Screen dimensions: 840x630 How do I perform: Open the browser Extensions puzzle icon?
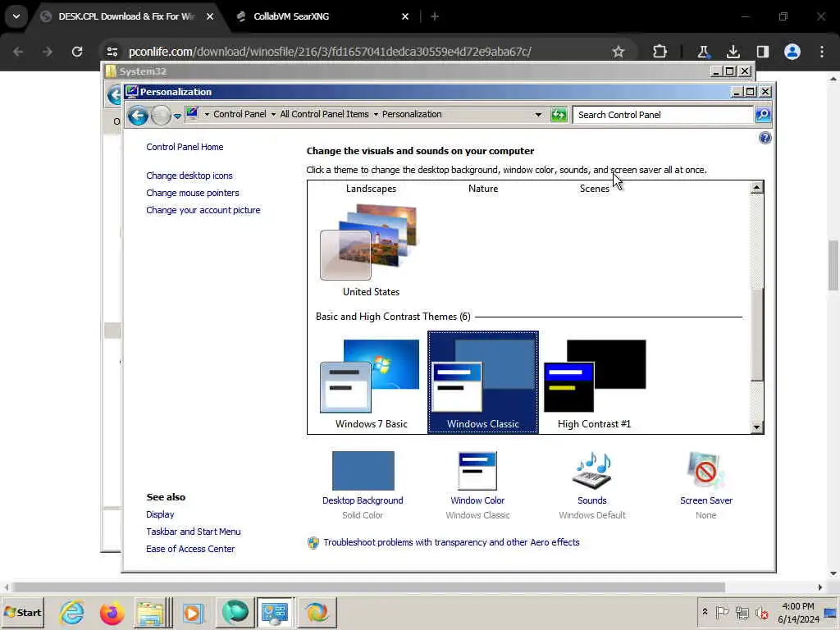click(x=660, y=52)
